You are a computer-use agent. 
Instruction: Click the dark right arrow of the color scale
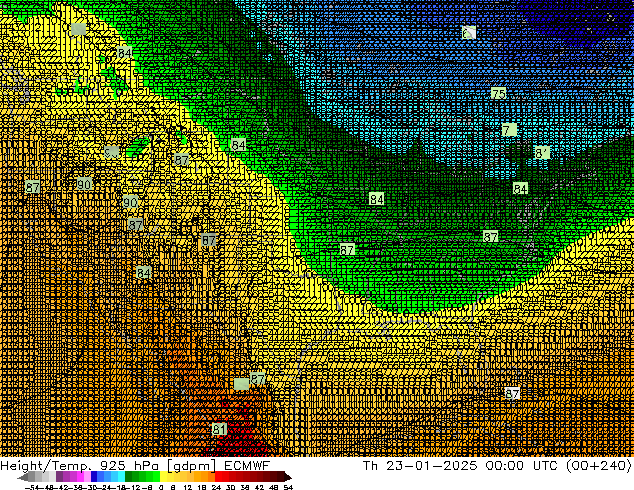[x=287, y=477]
